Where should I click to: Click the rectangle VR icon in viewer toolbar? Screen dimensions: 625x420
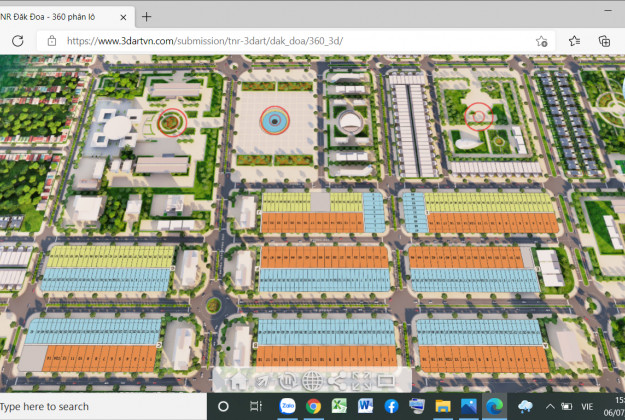pyautogui.click(x=386, y=380)
